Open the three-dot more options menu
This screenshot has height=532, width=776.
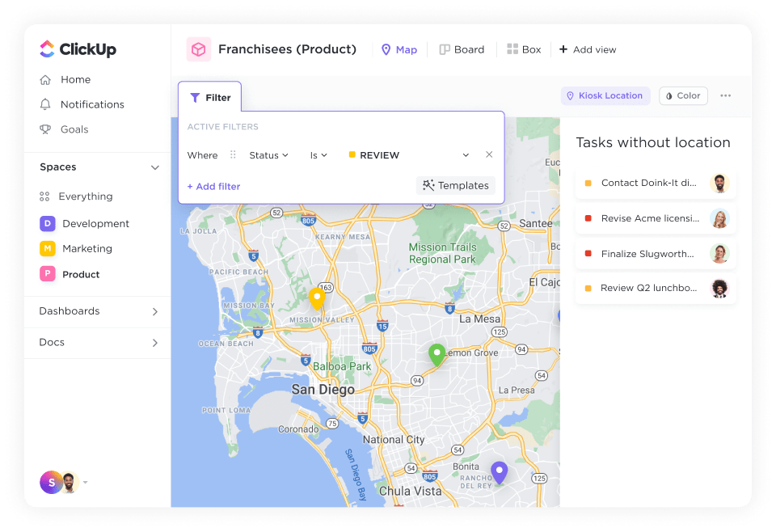pos(726,96)
